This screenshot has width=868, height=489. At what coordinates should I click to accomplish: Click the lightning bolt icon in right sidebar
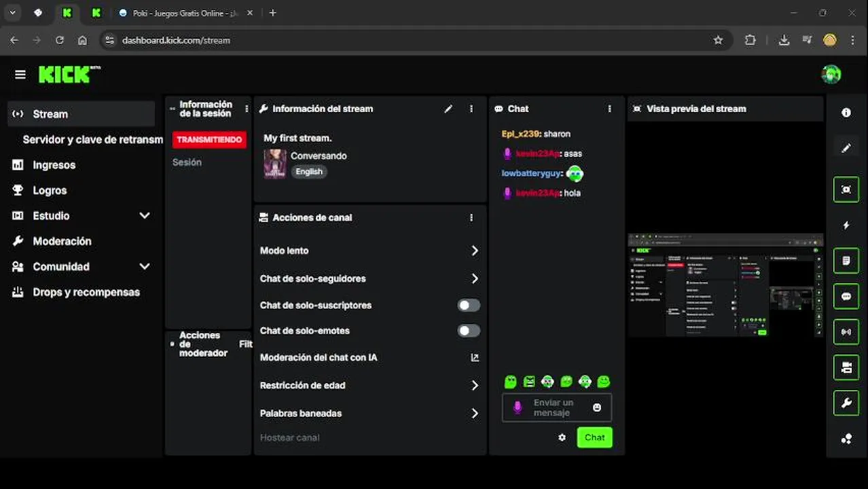[846, 225]
